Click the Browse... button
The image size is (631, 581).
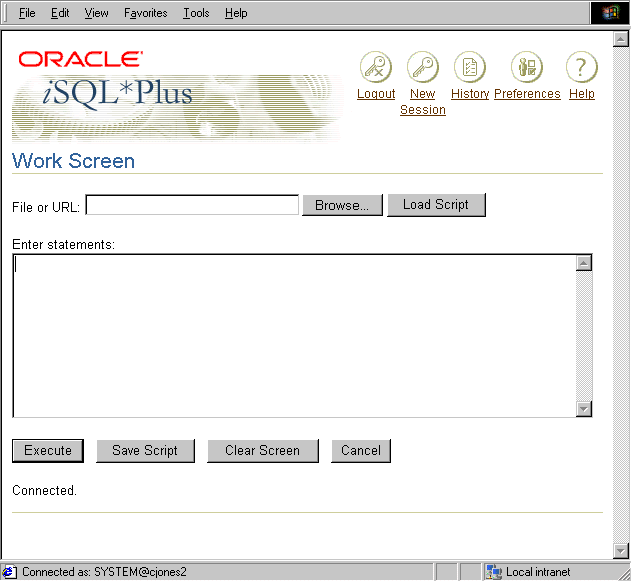tap(342, 205)
